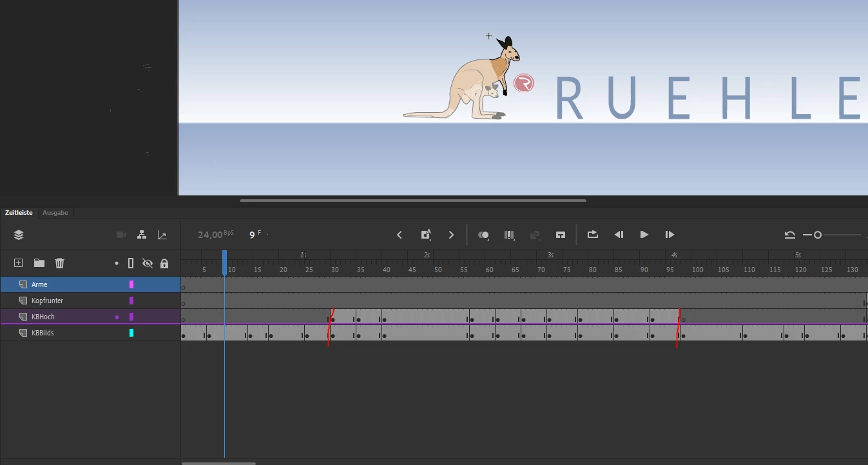
Task: Select first keyframe of Kopfrunter layer
Action: [184, 303]
